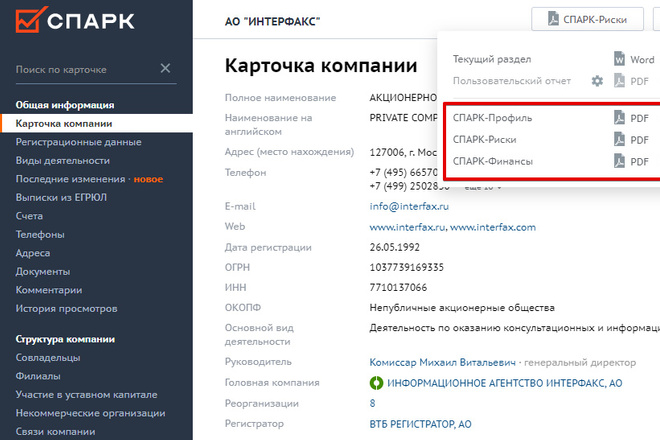
Task: Open the 'Комментарии' sidebar item
Action: tap(49, 290)
